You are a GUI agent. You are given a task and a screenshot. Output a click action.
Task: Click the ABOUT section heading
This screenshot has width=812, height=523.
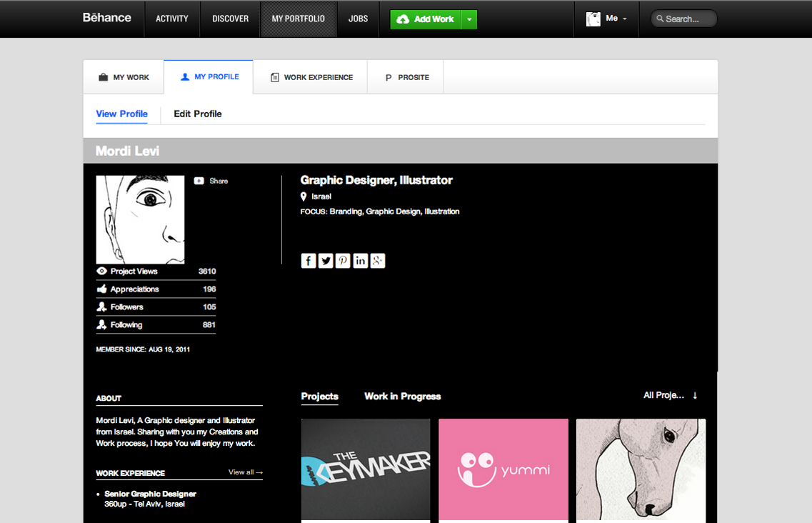point(109,398)
